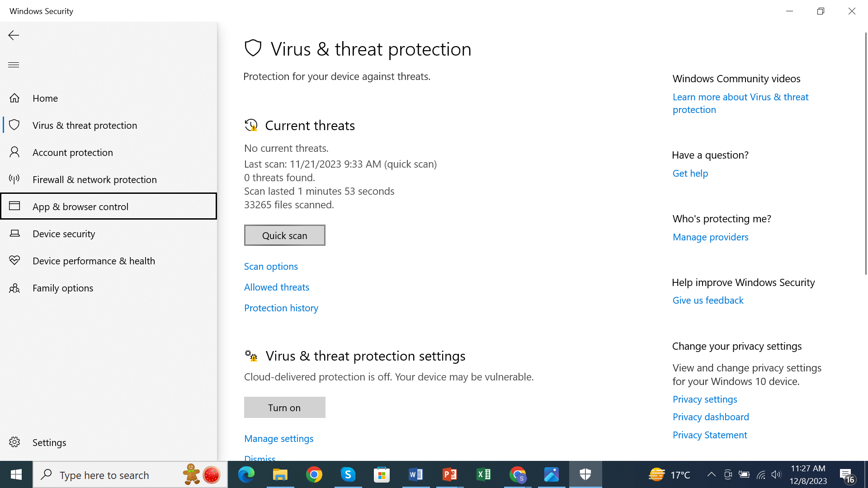Open Account protection section
This screenshot has width=868, height=488.
coord(73,152)
